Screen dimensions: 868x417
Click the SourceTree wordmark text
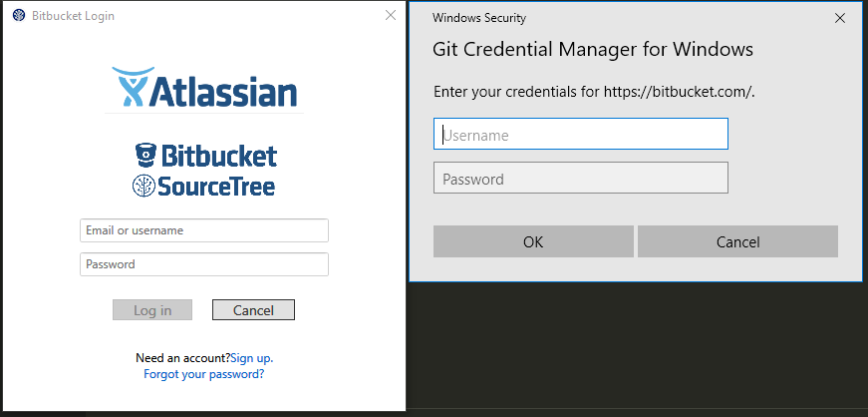point(216,187)
